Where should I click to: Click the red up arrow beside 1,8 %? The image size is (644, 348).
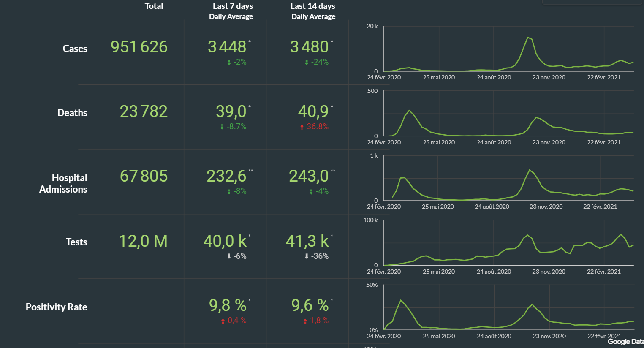[x=305, y=321]
